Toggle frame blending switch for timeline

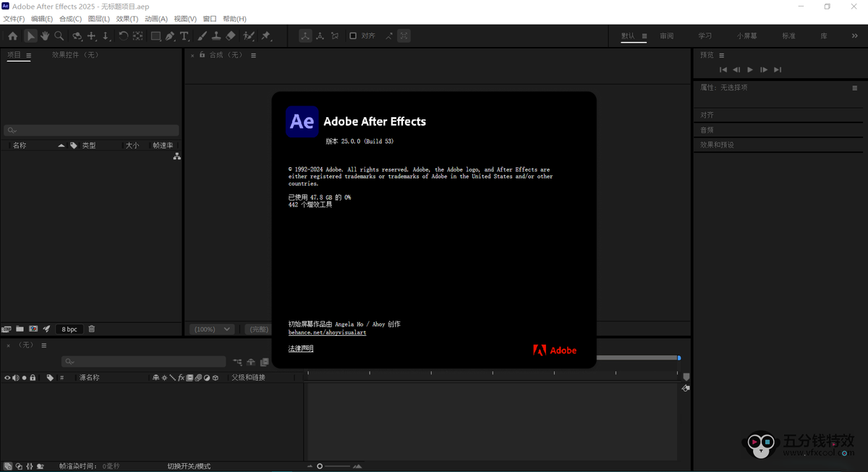click(264, 362)
